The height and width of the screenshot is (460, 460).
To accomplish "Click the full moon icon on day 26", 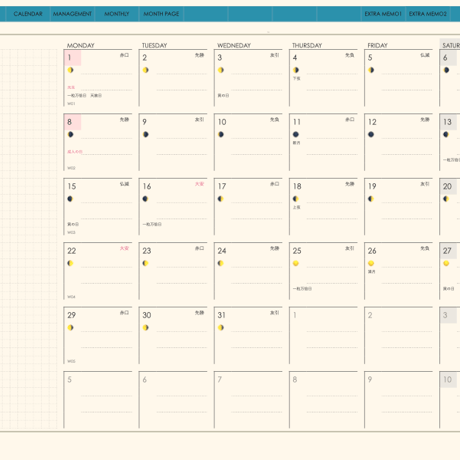I will pyautogui.click(x=371, y=263).
